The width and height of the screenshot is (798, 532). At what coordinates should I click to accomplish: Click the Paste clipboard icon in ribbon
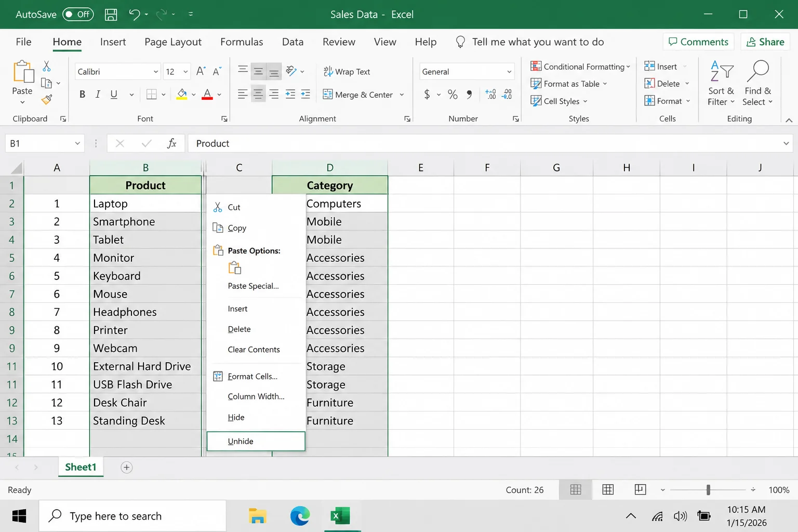[23, 72]
